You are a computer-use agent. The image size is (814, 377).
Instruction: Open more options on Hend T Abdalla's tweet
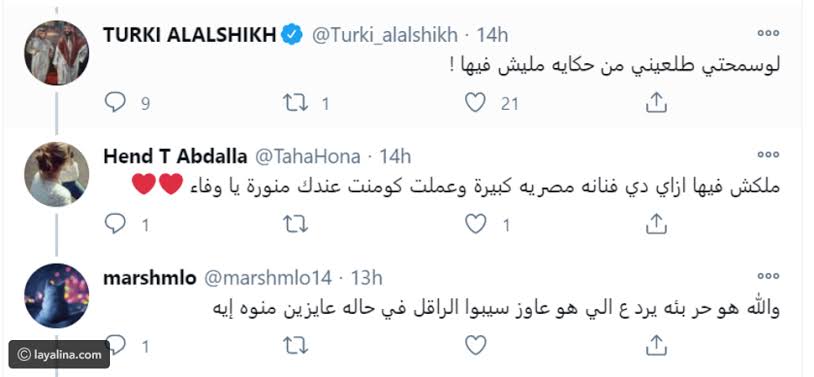pos(768,154)
